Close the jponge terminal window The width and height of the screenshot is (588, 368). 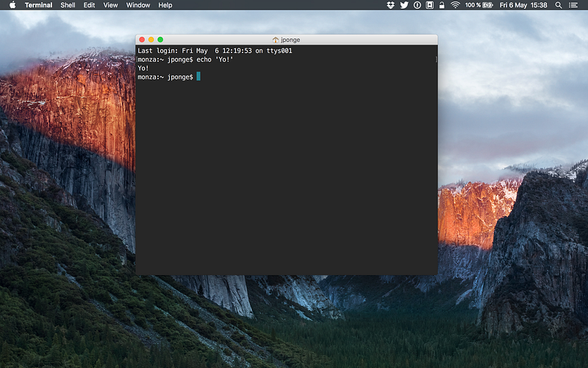[142, 40]
